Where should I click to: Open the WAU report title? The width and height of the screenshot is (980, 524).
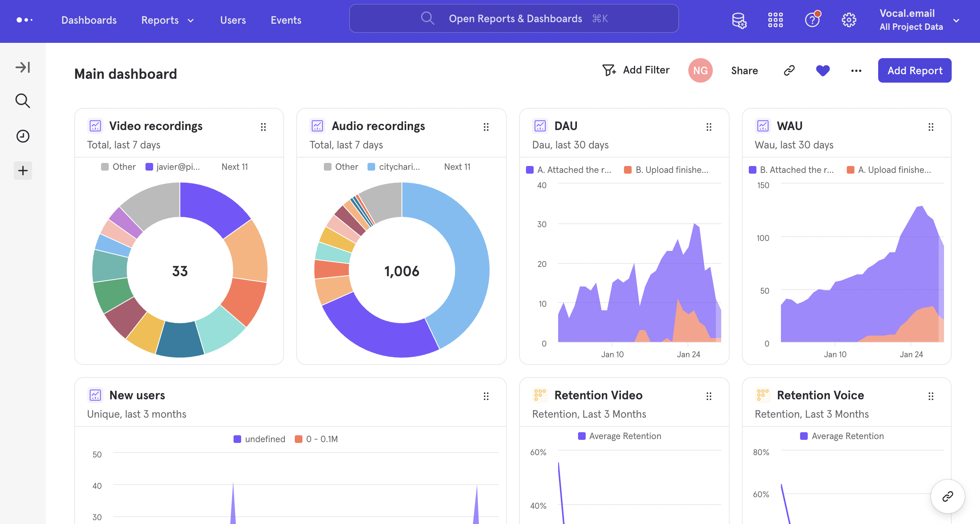tap(789, 126)
